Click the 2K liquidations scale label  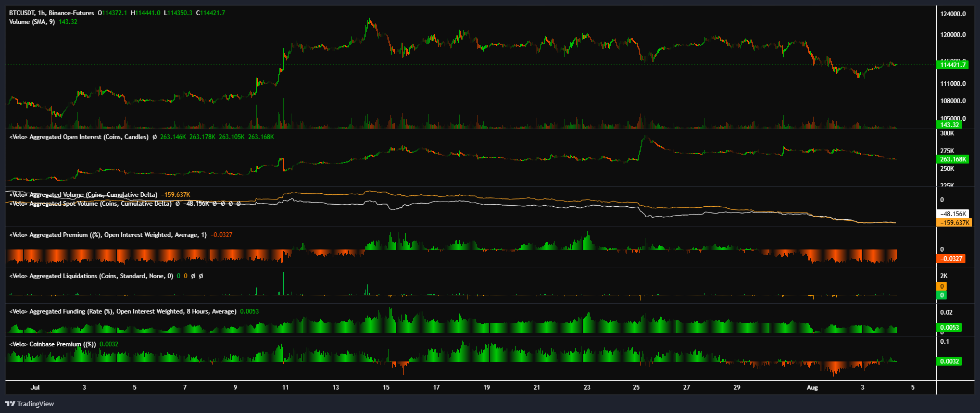[944, 276]
